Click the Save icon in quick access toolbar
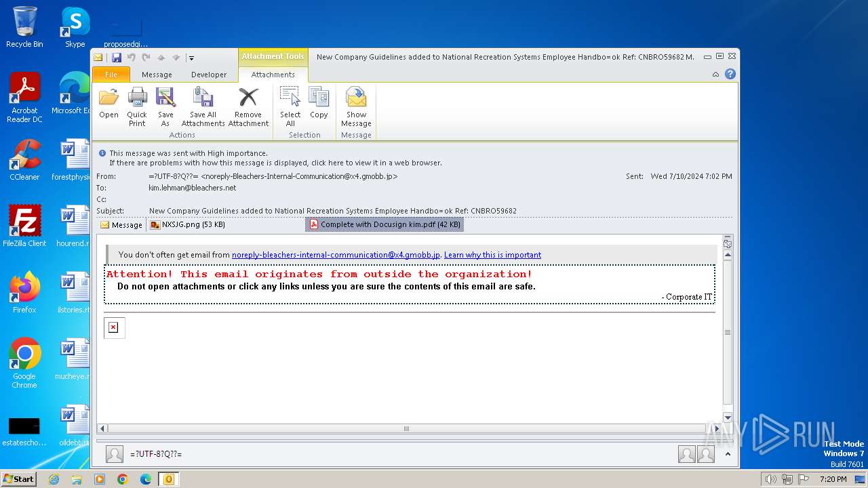 (117, 58)
